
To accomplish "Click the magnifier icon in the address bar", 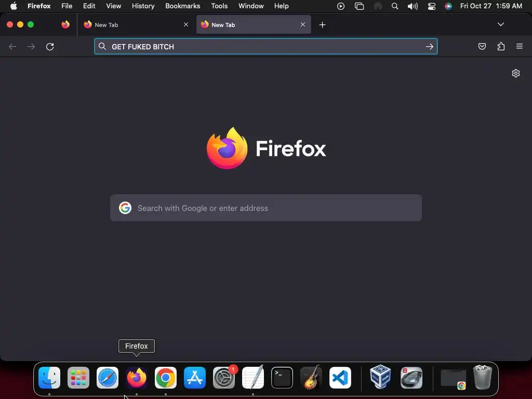I will [102, 46].
